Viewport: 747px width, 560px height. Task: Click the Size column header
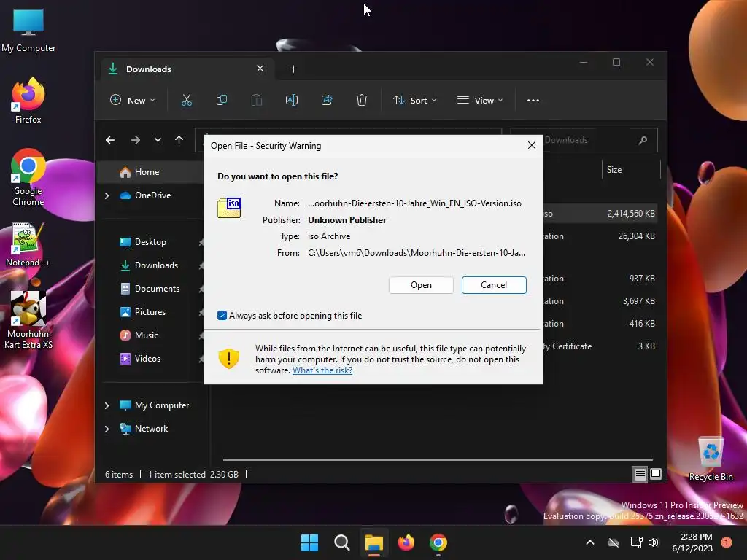tap(631, 170)
